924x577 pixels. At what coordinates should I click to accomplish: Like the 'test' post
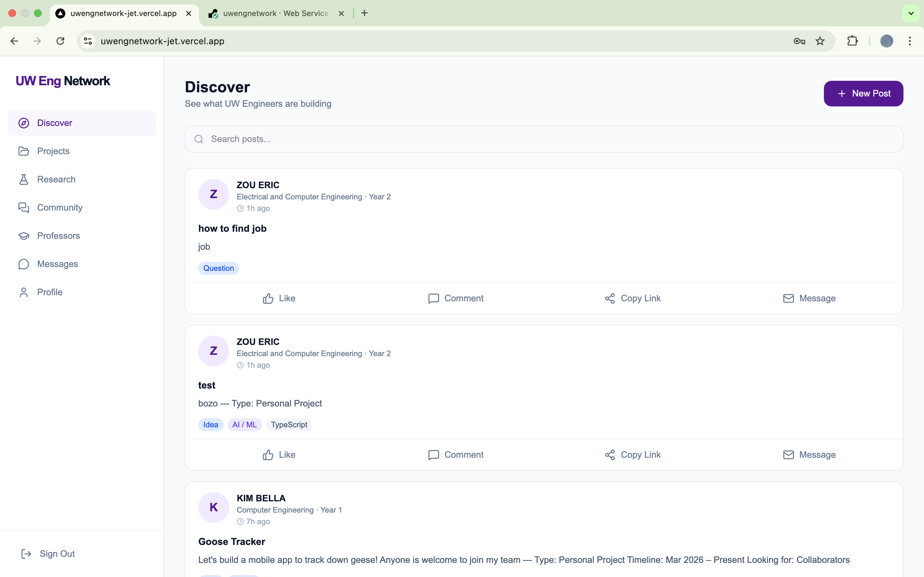(279, 455)
